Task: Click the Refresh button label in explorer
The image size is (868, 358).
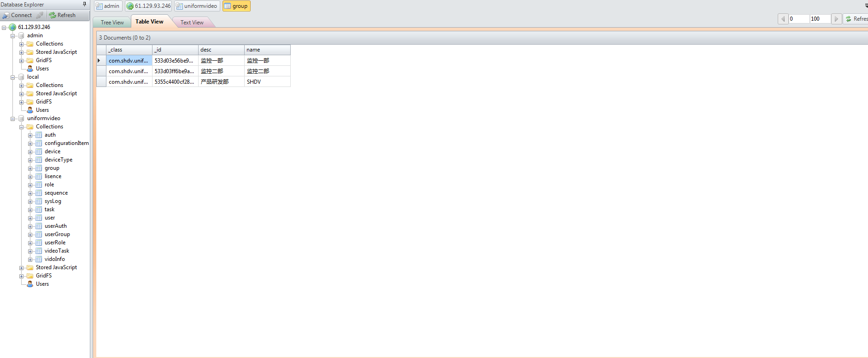Action: coord(66,15)
